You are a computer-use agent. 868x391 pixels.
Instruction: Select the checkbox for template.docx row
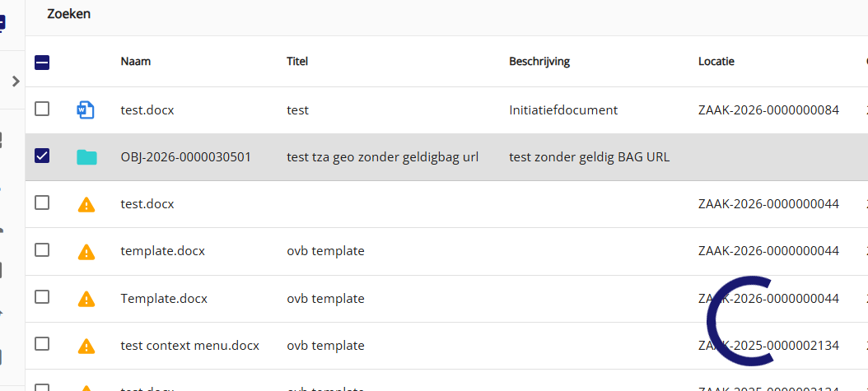pyautogui.click(x=42, y=249)
